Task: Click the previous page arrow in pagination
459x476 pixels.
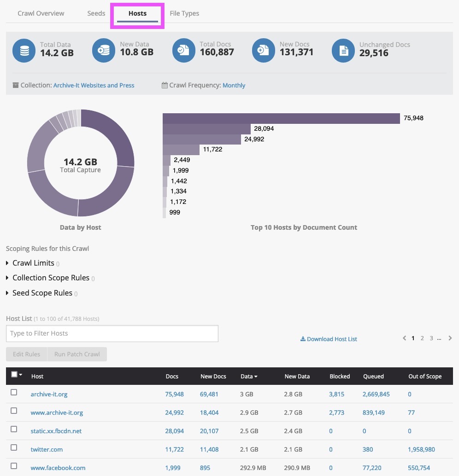Action: click(x=404, y=338)
